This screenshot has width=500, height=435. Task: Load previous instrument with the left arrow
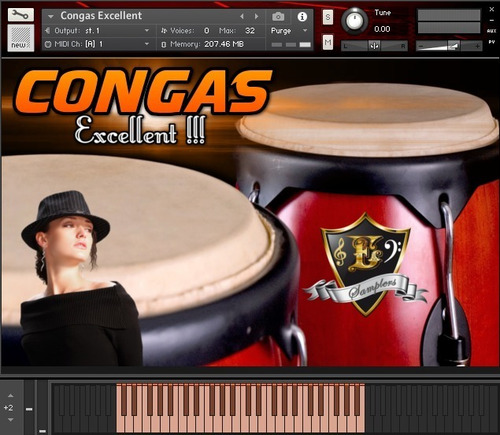242,16
